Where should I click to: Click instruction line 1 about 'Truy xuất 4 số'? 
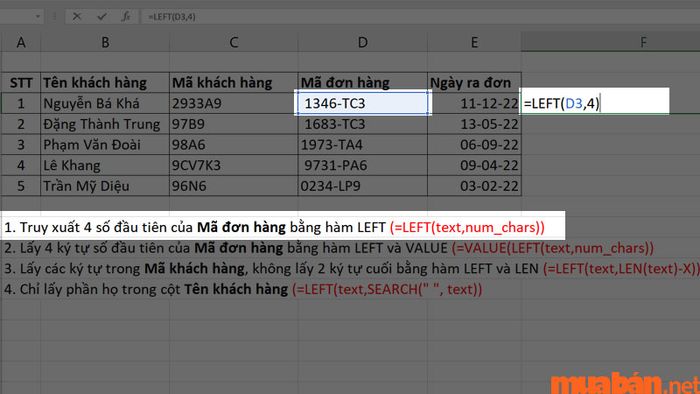tap(275, 227)
